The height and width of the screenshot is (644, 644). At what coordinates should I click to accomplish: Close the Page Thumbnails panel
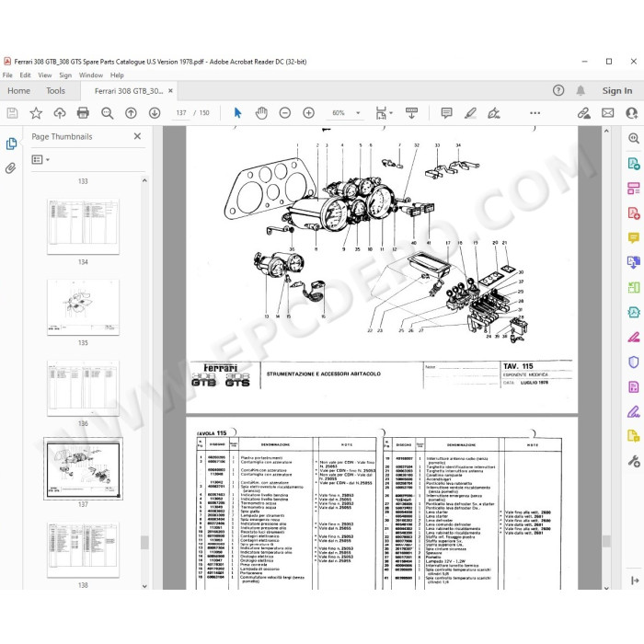click(137, 136)
